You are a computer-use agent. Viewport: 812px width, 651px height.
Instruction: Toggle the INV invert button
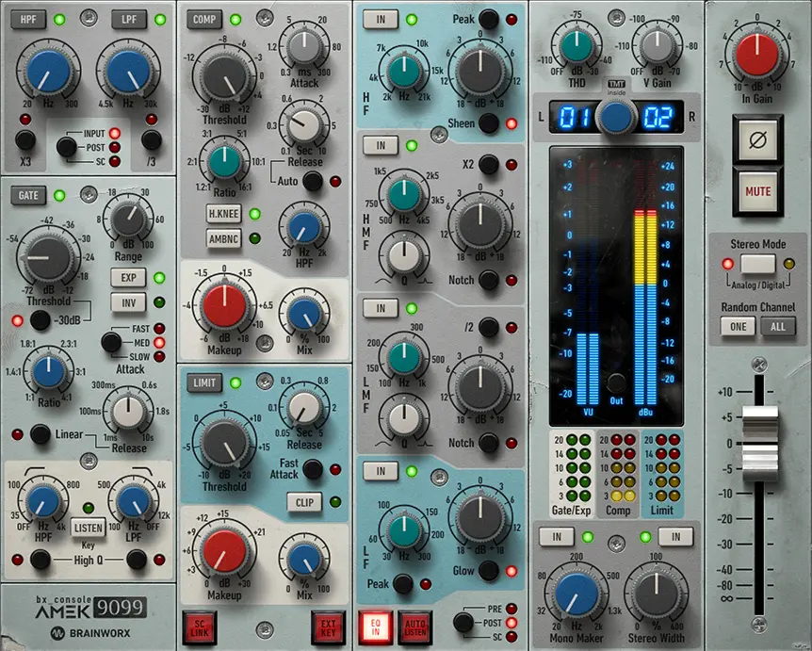click(x=128, y=301)
